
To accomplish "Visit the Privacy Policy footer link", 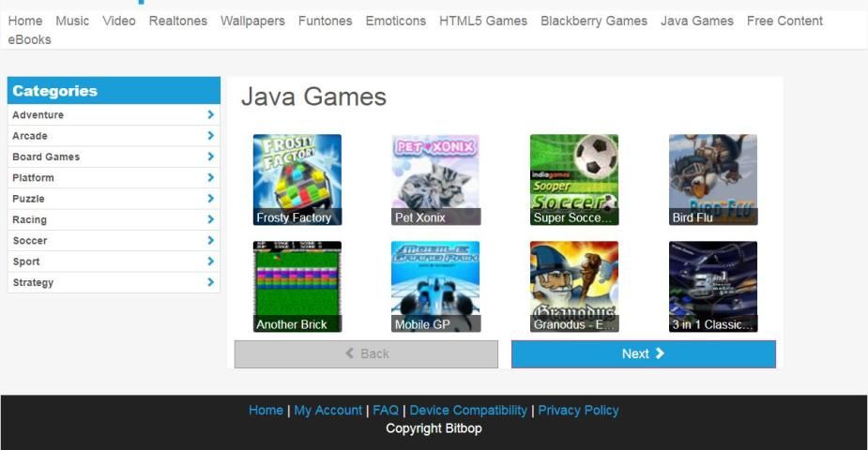I will pyautogui.click(x=578, y=411).
